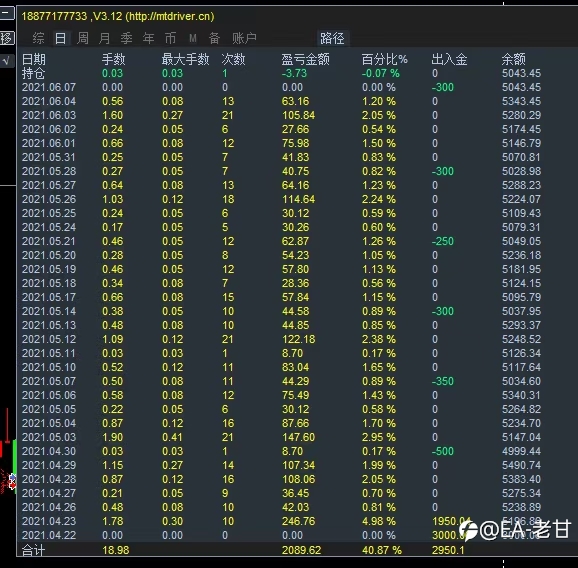Screen dimensions: 578x568
Task: Click profit value 27.66 for 2021.06.02
Action: (296, 129)
